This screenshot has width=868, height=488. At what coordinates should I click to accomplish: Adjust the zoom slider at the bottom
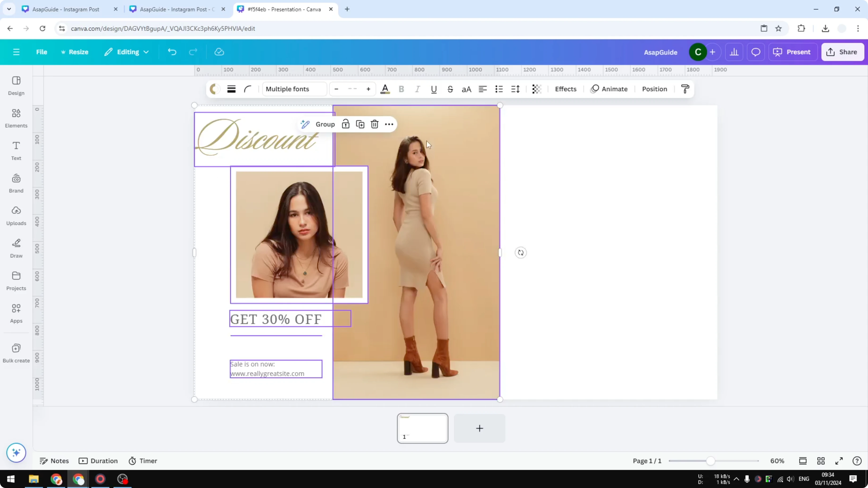click(711, 461)
